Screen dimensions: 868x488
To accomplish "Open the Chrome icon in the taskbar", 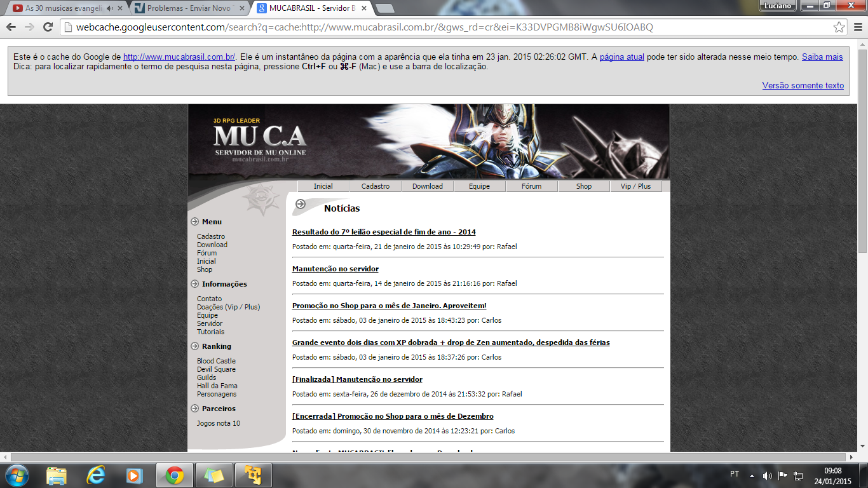I will (x=175, y=475).
